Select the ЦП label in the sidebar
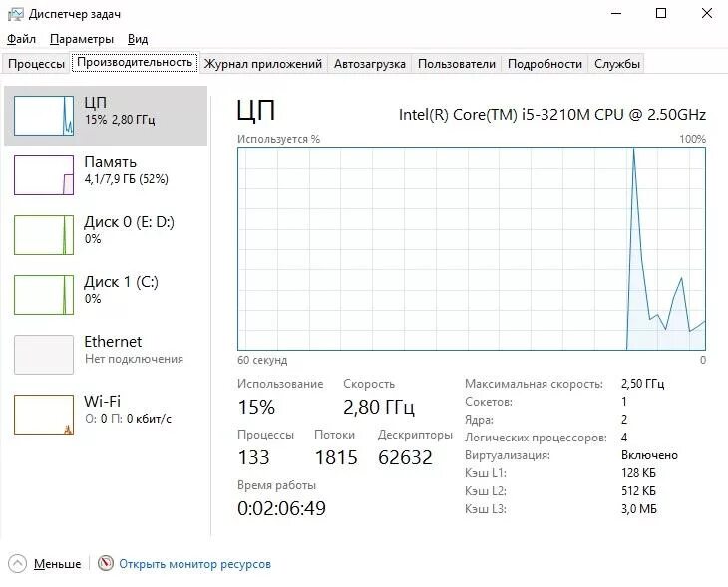The image size is (728, 587). click(95, 103)
